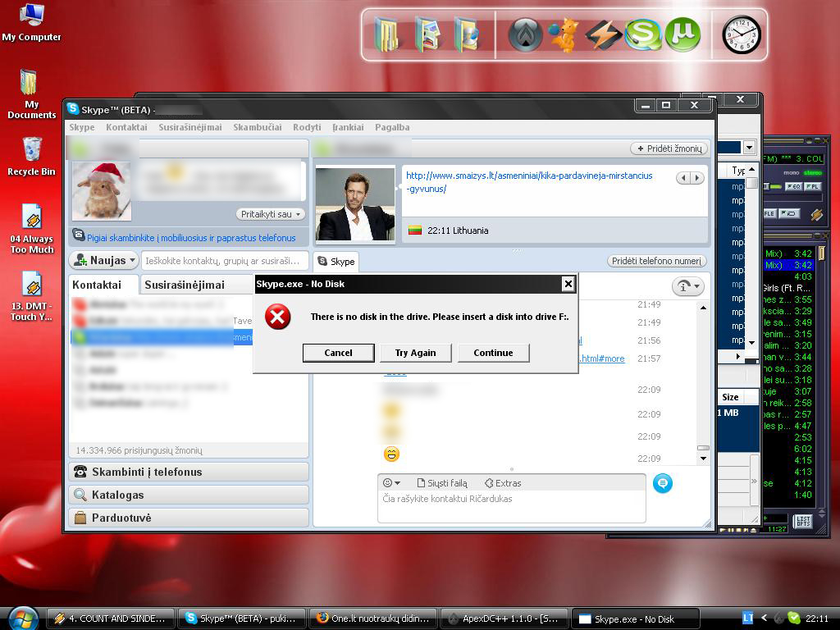Open the emoticon picker in the chat toolbar

[x=391, y=482]
